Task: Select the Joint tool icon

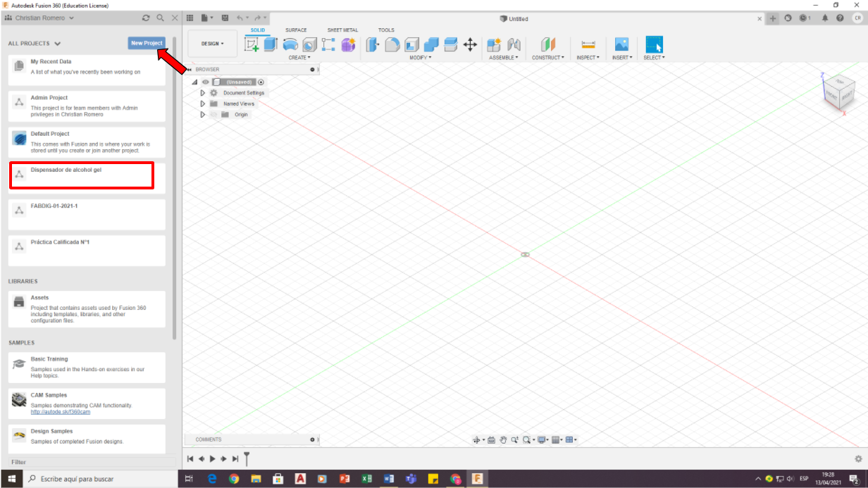Action: pos(514,44)
